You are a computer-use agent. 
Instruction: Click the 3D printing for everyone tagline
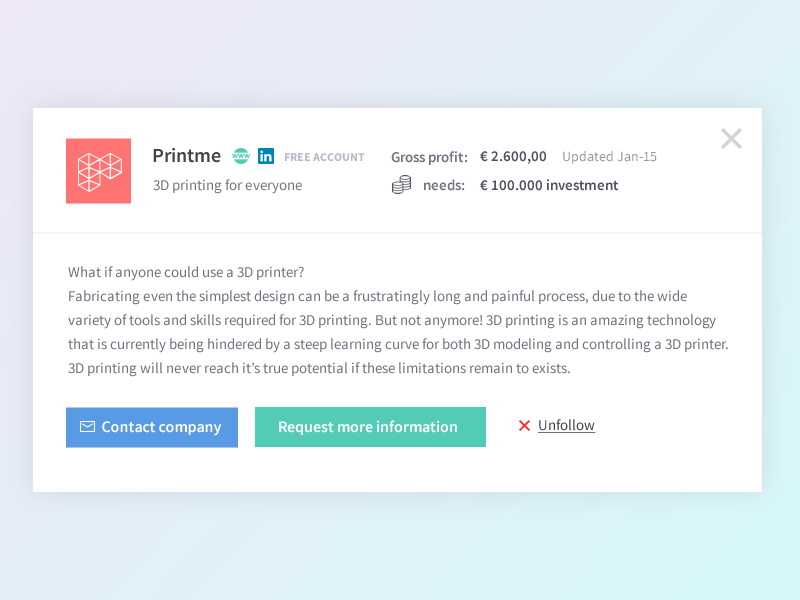point(227,185)
